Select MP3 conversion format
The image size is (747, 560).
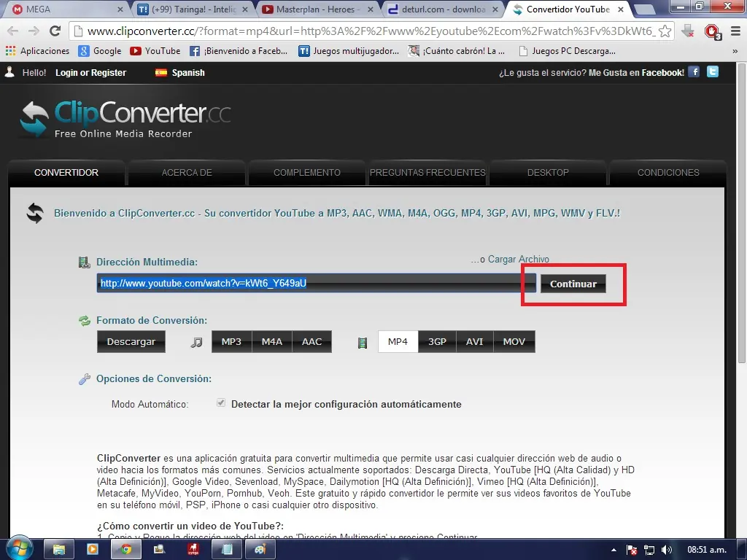click(x=231, y=341)
